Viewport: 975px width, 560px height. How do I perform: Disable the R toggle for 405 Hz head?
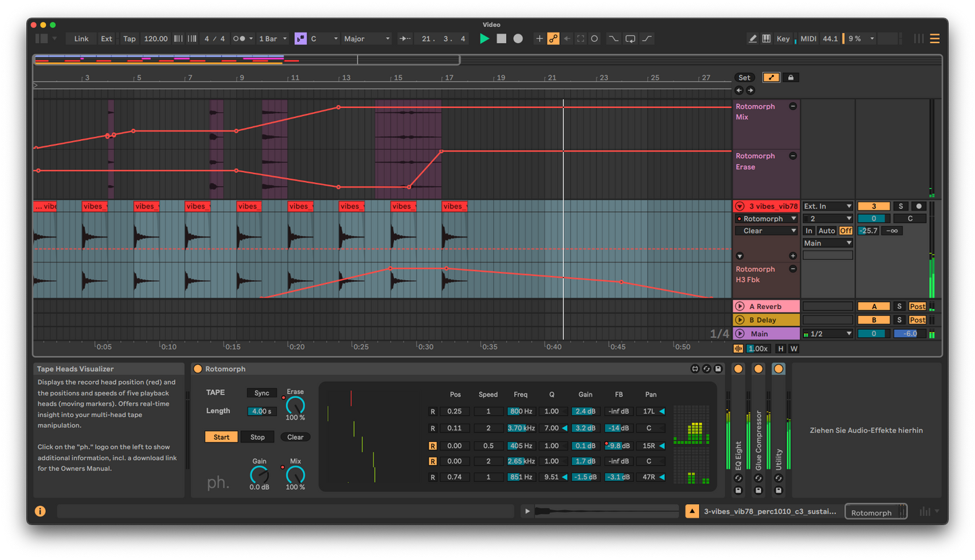[x=433, y=446]
